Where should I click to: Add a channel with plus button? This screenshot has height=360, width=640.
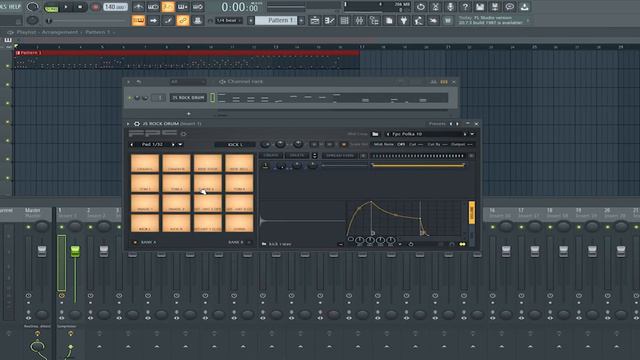(x=189, y=114)
